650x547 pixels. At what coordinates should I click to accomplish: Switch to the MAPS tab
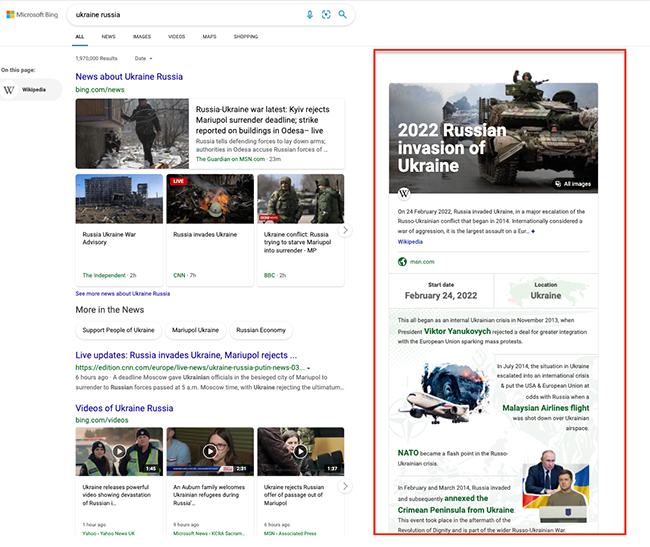click(209, 36)
